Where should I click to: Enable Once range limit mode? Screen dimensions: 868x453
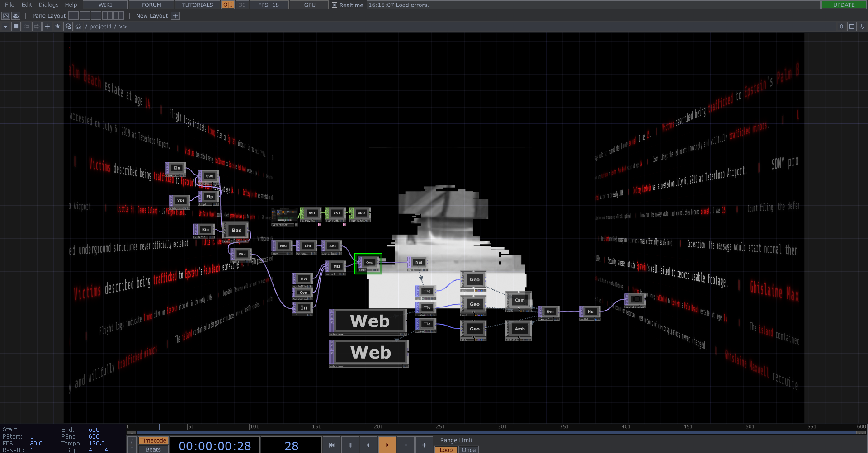(468, 449)
